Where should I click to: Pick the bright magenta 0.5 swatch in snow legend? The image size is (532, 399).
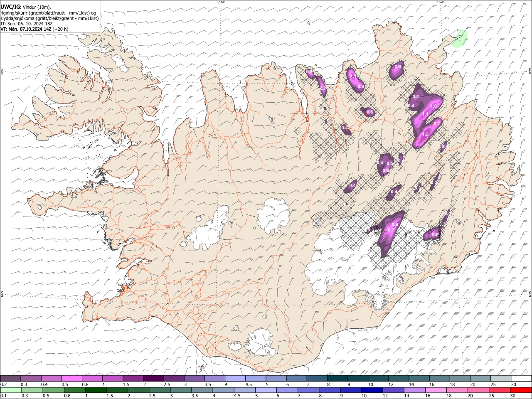pyautogui.click(x=72, y=378)
